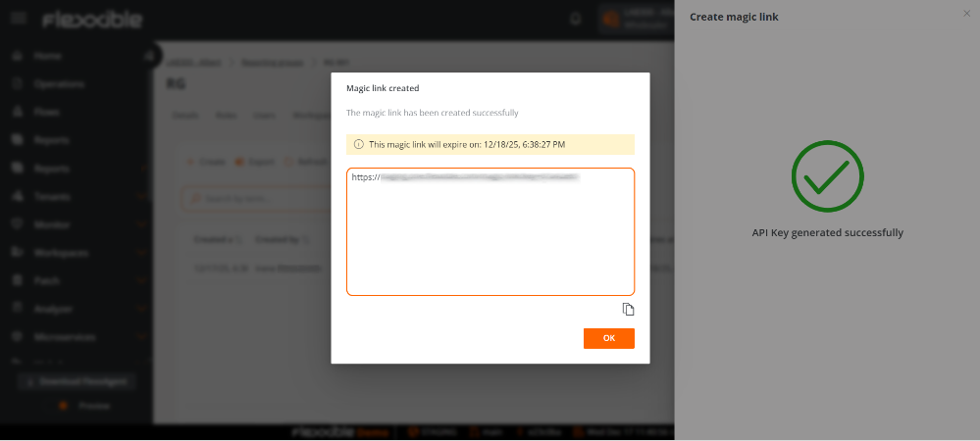Click the green success checkmark icon
Viewport: 980px width, 441px height.
pos(827,176)
